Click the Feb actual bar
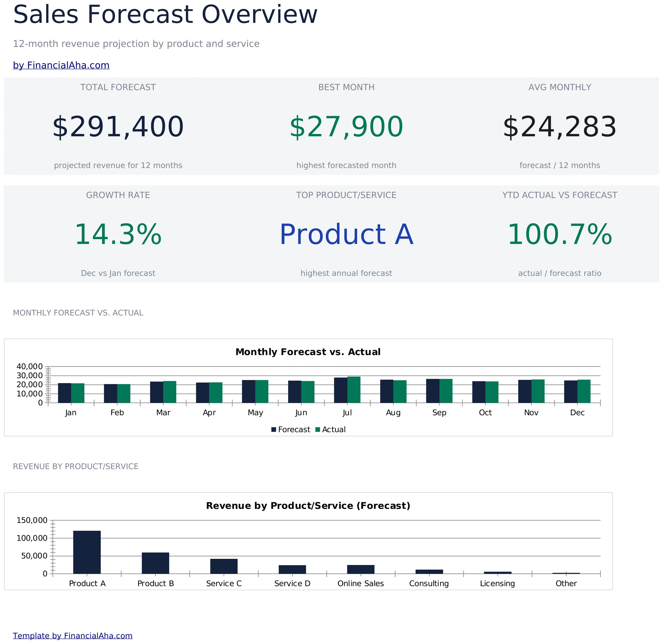The width and height of the screenshot is (663, 644). pos(124,393)
